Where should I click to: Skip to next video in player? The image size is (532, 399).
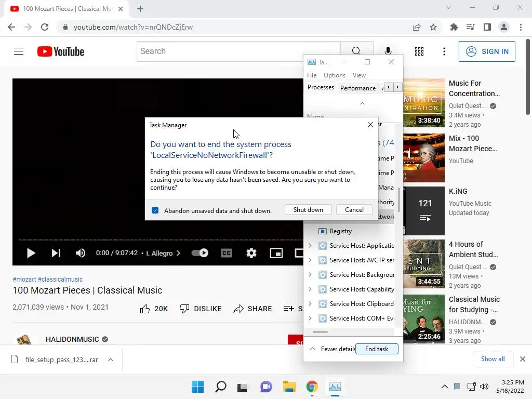click(56, 253)
